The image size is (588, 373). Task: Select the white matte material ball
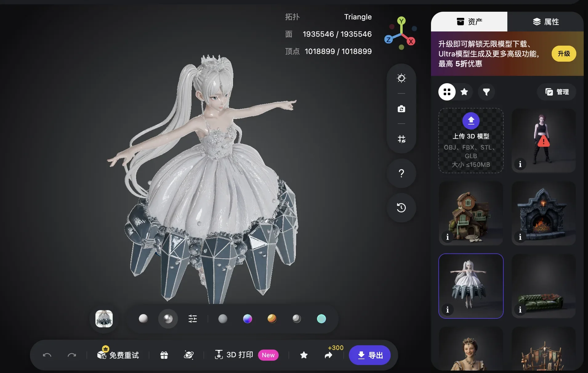[x=143, y=319]
